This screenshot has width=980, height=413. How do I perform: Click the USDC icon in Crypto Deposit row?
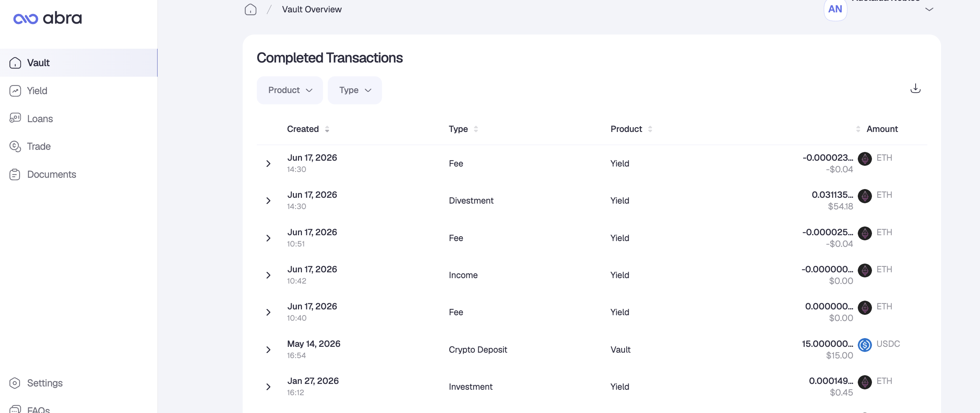(x=865, y=345)
